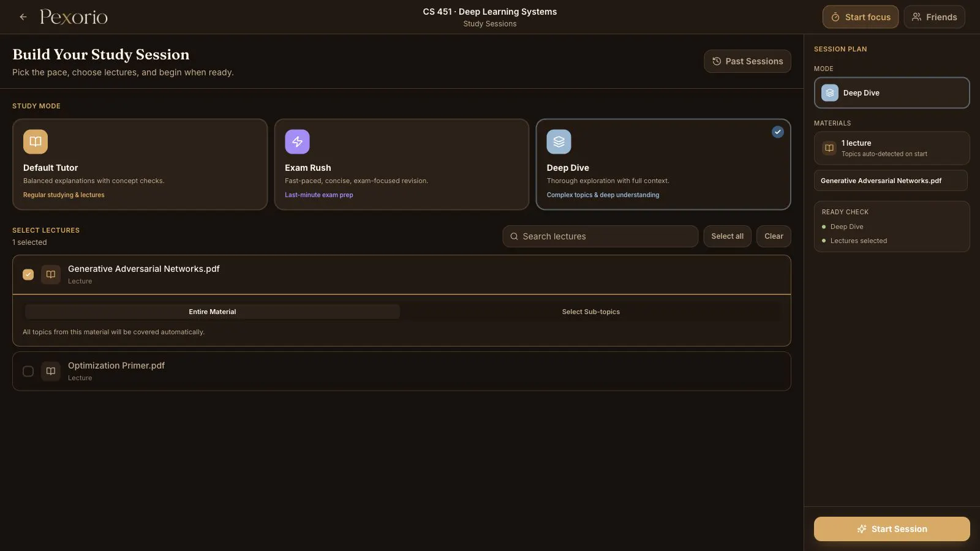This screenshot has height=551, width=980.
Task: Switch to the Entire Material tab
Action: pyautogui.click(x=212, y=312)
